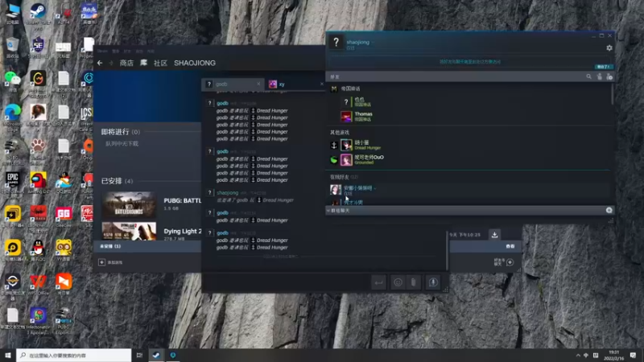Click the game group header with M icon

[x=345, y=88]
